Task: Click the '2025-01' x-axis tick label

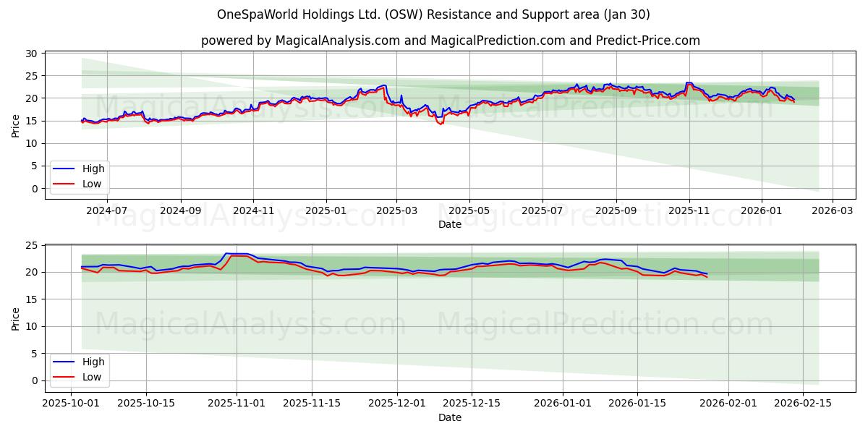Action: coord(326,210)
